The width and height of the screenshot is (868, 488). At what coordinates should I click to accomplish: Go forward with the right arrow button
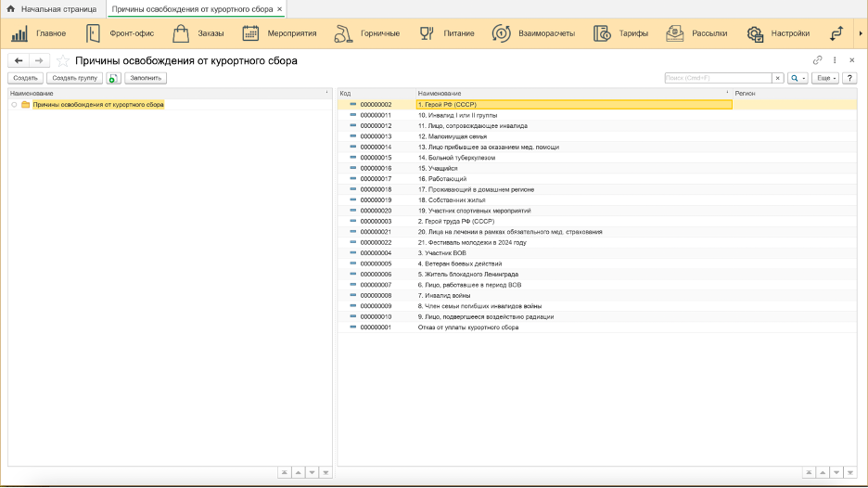[39, 60]
